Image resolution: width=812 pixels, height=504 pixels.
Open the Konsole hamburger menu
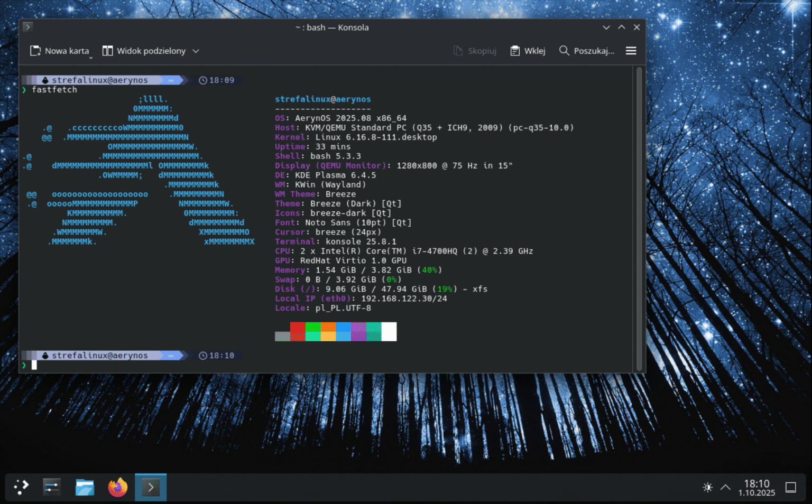pyautogui.click(x=631, y=51)
